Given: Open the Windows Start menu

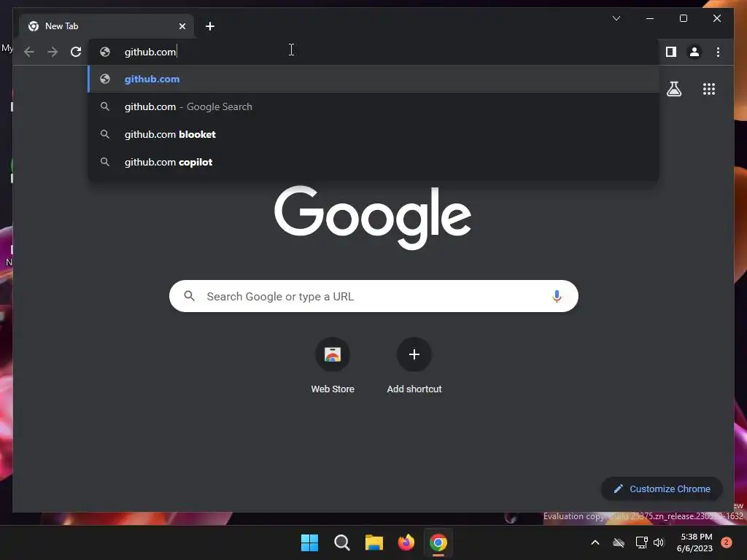Looking at the screenshot, I should tap(309, 542).
